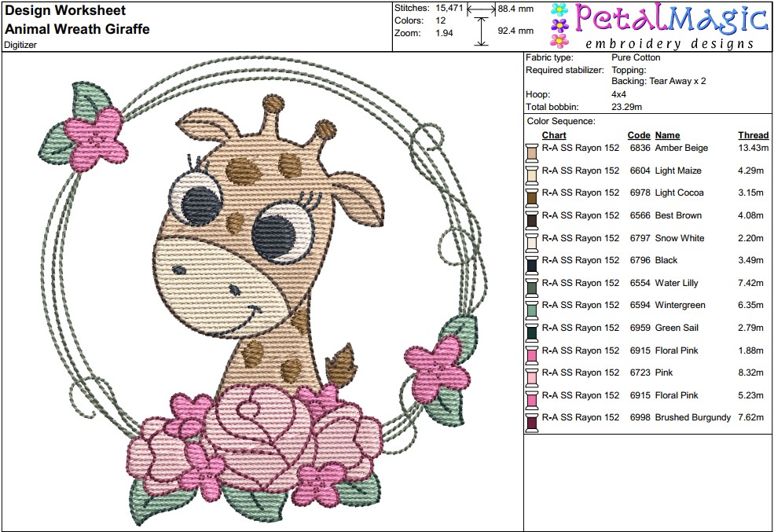
Task: Click the Digitizer label
Action: click(x=20, y=45)
